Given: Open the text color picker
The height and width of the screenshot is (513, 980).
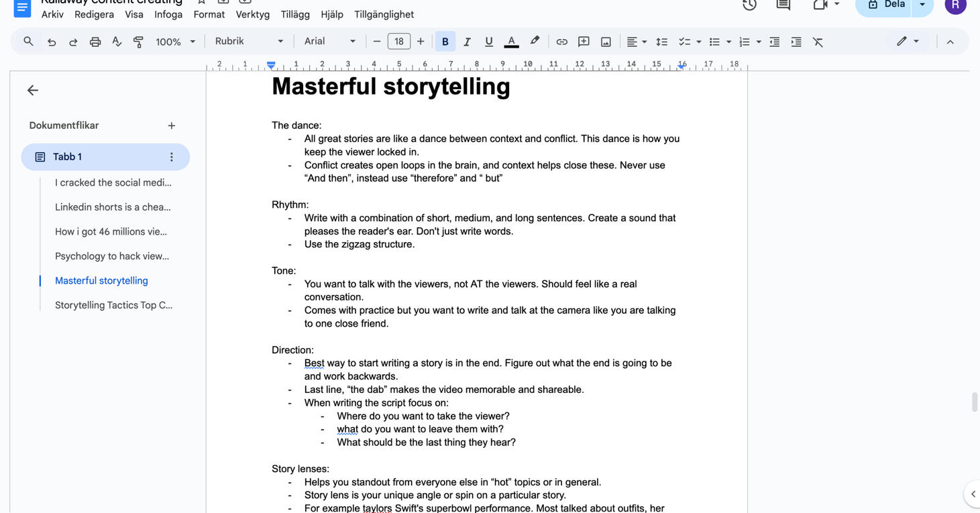Looking at the screenshot, I should pos(511,42).
